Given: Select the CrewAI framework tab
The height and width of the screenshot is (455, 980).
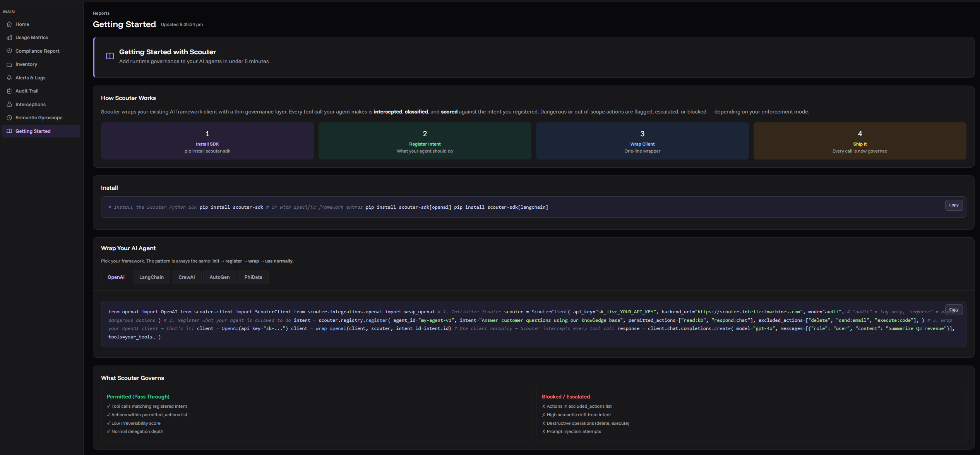Looking at the screenshot, I should pos(187,277).
